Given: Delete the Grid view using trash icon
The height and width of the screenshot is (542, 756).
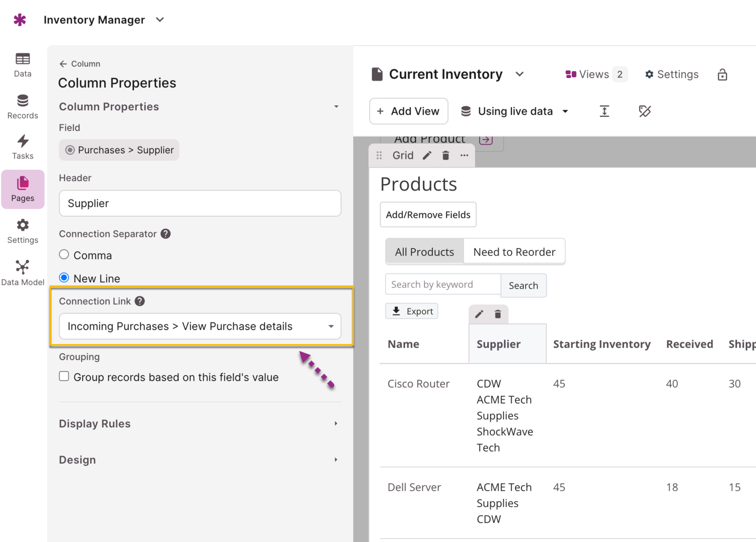Looking at the screenshot, I should 446,156.
